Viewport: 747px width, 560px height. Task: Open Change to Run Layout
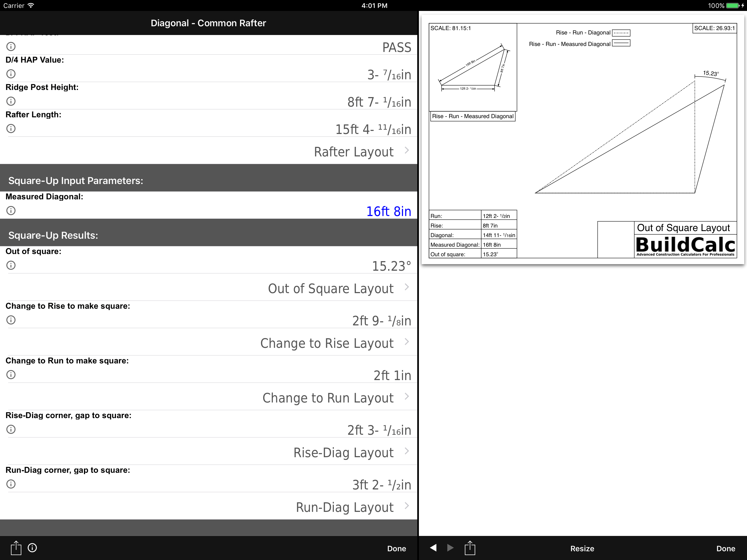(328, 398)
